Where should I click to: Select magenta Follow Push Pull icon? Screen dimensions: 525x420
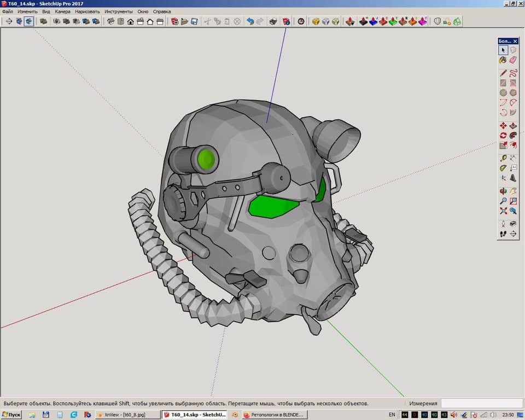point(423,21)
